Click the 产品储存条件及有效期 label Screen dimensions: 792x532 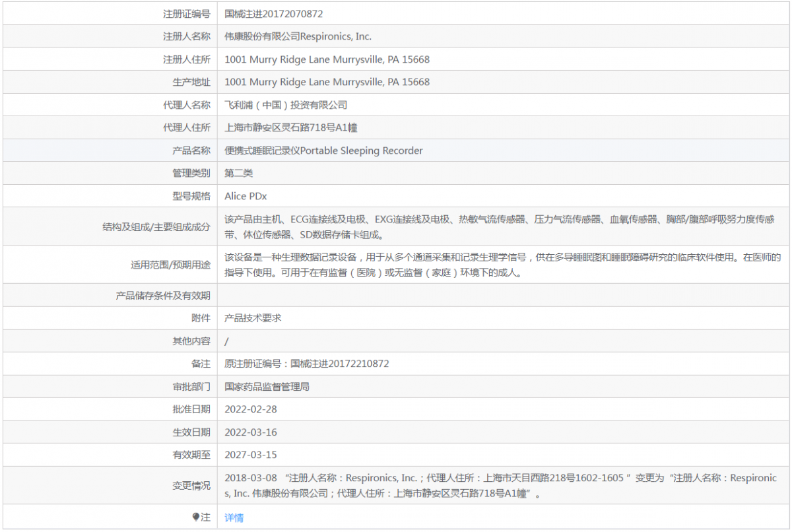click(163, 295)
